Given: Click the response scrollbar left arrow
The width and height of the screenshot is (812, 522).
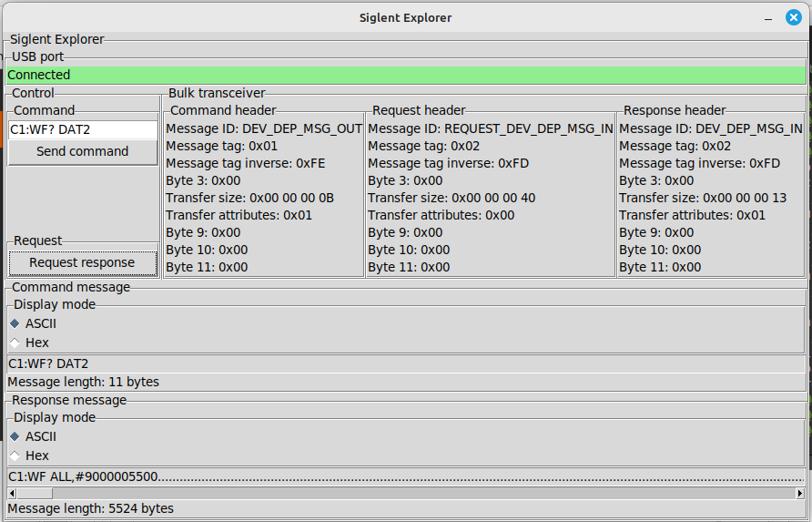Looking at the screenshot, I should tap(13, 493).
